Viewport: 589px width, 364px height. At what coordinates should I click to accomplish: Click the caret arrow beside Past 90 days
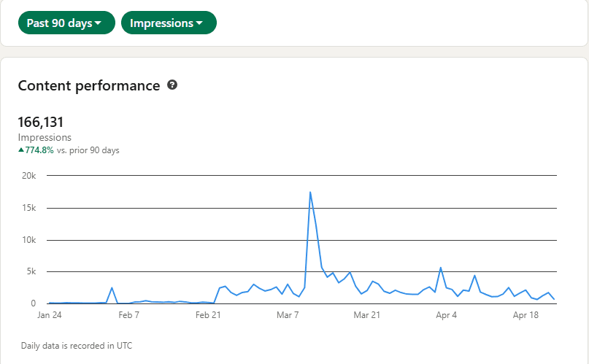(98, 23)
